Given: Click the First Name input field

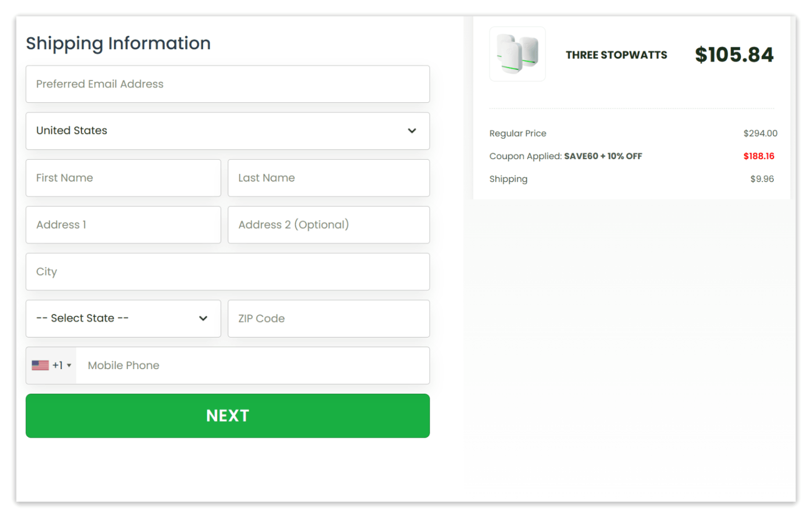Looking at the screenshot, I should pyautogui.click(x=123, y=178).
